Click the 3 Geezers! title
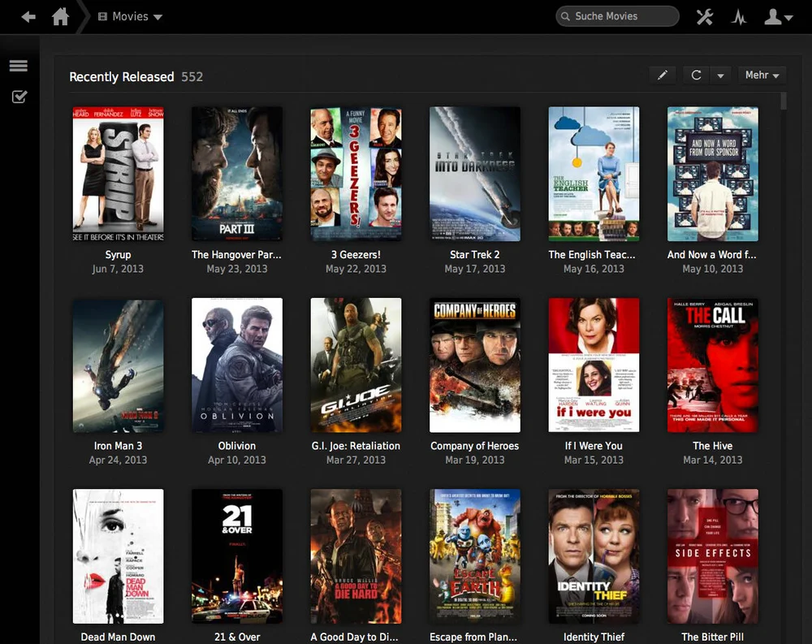The height and width of the screenshot is (644, 812). [x=356, y=255]
